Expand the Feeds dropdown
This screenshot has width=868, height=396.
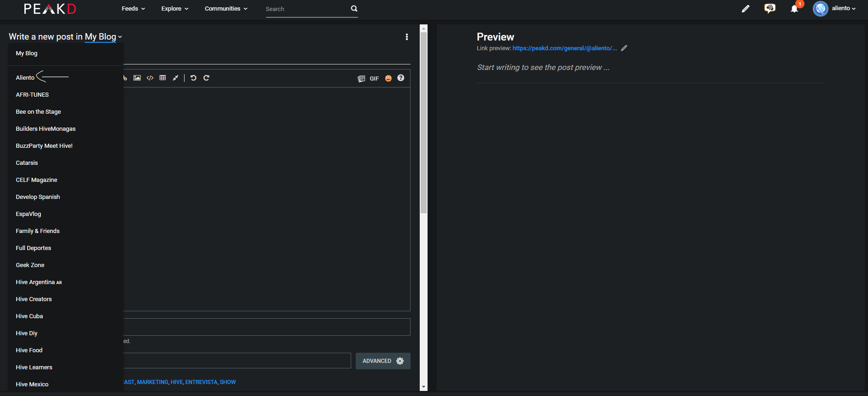(x=133, y=8)
